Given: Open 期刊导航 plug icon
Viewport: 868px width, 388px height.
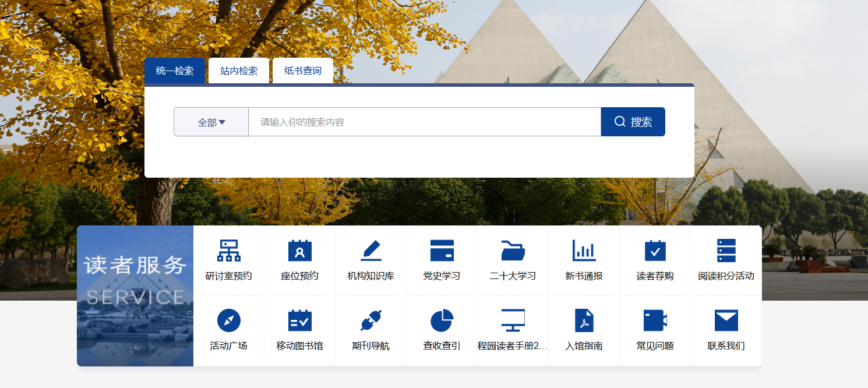Looking at the screenshot, I should pyautogui.click(x=371, y=320).
